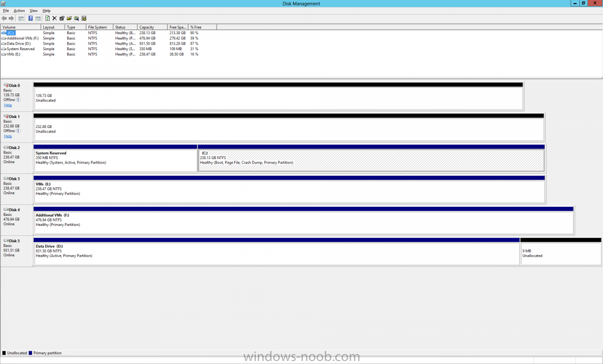The width and height of the screenshot is (603, 364).
Task: Click the Forward arrow in toolbar
Action: pyautogui.click(x=11, y=19)
